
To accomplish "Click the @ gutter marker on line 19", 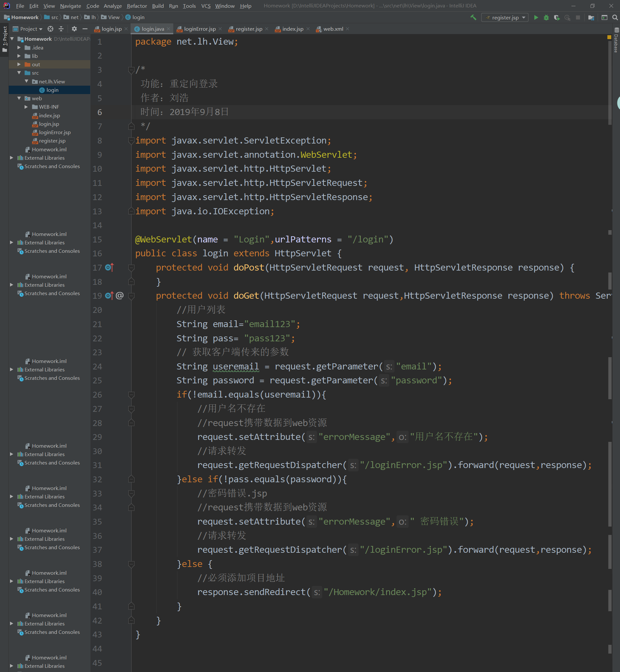I will coord(120,295).
